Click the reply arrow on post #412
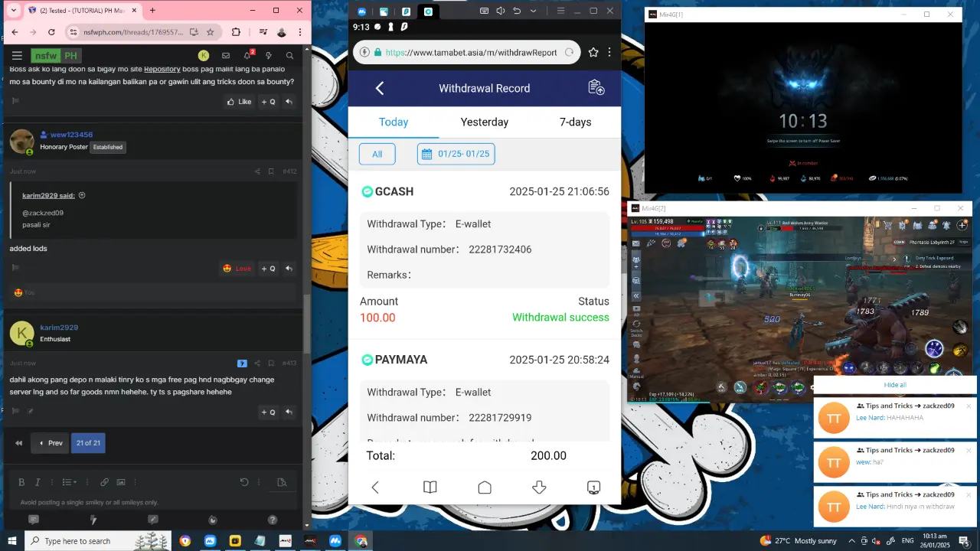The height and width of the screenshot is (551, 980). pos(289,269)
